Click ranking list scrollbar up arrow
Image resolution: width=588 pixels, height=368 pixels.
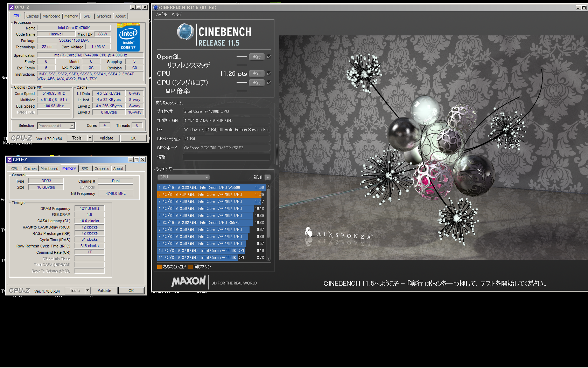coord(269,186)
